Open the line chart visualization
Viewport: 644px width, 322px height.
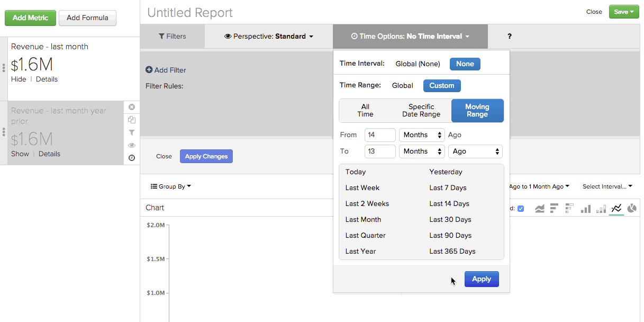coord(616,208)
